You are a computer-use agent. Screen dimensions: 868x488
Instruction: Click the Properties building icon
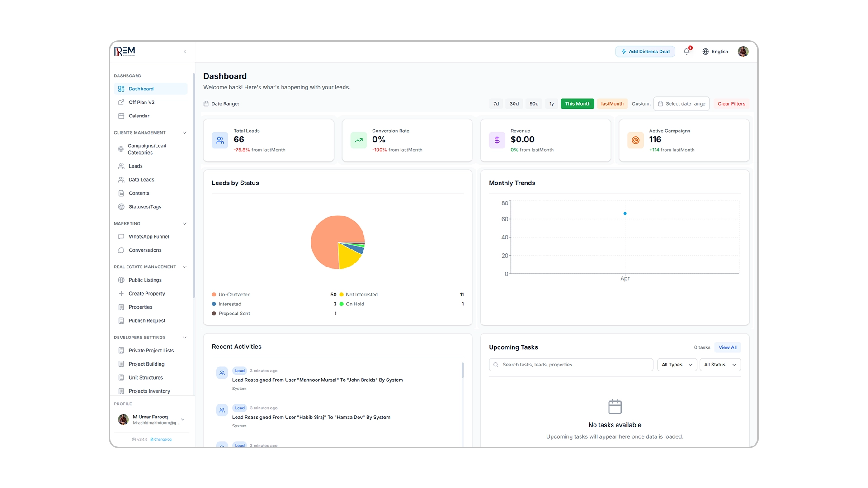[121, 307]
